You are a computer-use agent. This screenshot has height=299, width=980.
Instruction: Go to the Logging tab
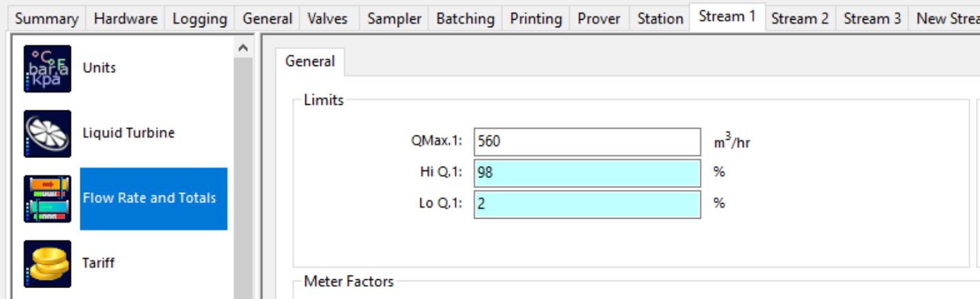[x=200, y=18]
